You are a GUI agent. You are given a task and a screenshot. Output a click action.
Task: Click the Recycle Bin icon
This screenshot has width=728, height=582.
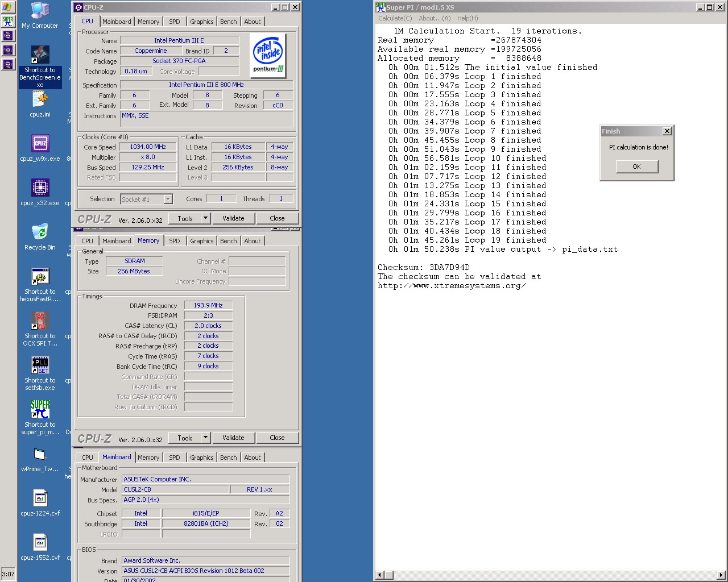point(40,236)
